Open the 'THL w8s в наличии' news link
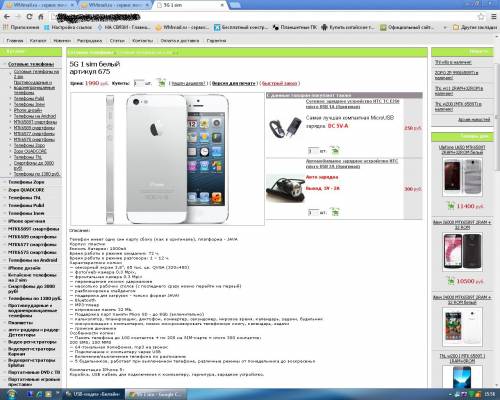 (453, 62)
